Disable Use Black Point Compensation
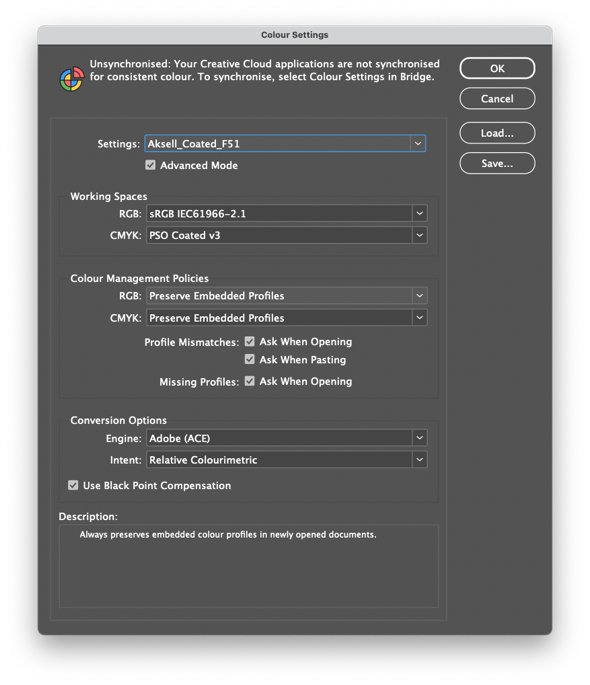 click(x=73, y=485)
